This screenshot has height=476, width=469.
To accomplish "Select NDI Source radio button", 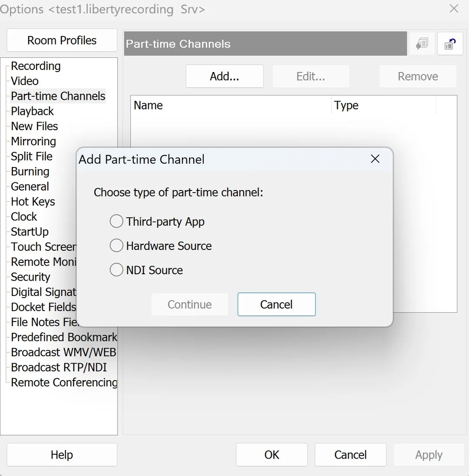I will (116, 270).
